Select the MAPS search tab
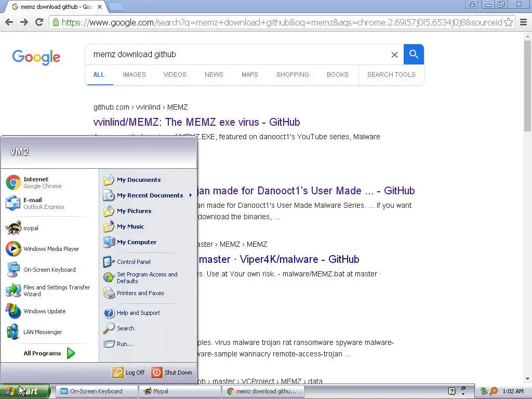 point(250,75)
